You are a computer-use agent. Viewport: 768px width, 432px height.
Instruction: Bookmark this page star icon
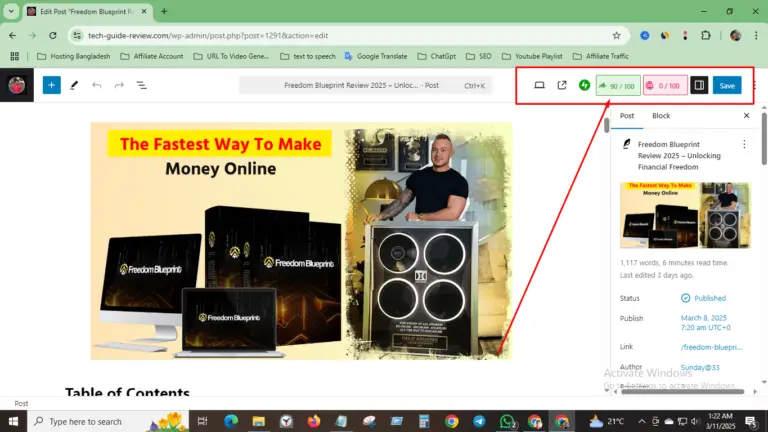pos(616,35)
